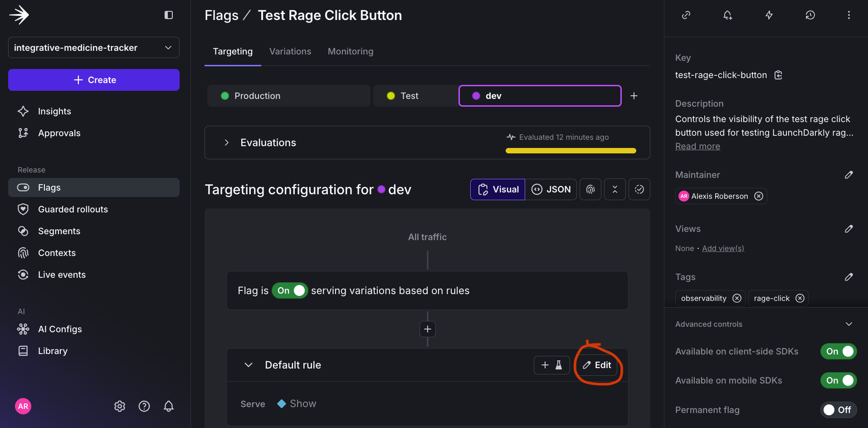Select the fingerprint individual targeting icon
The width and height of the screenshot is (868, 428).
(590, 189)
